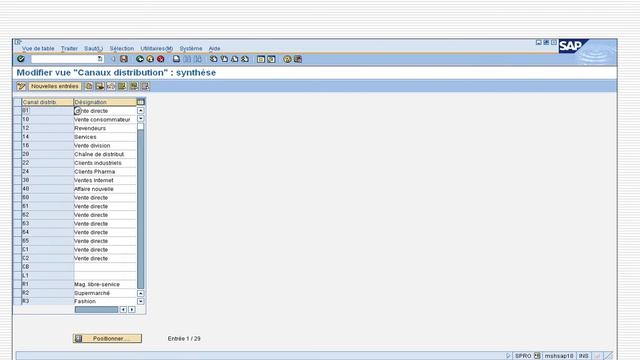This screenshot has width=640, height=360.
Task: Click the green Back arrow icon
Action: (x=140, y=59)
